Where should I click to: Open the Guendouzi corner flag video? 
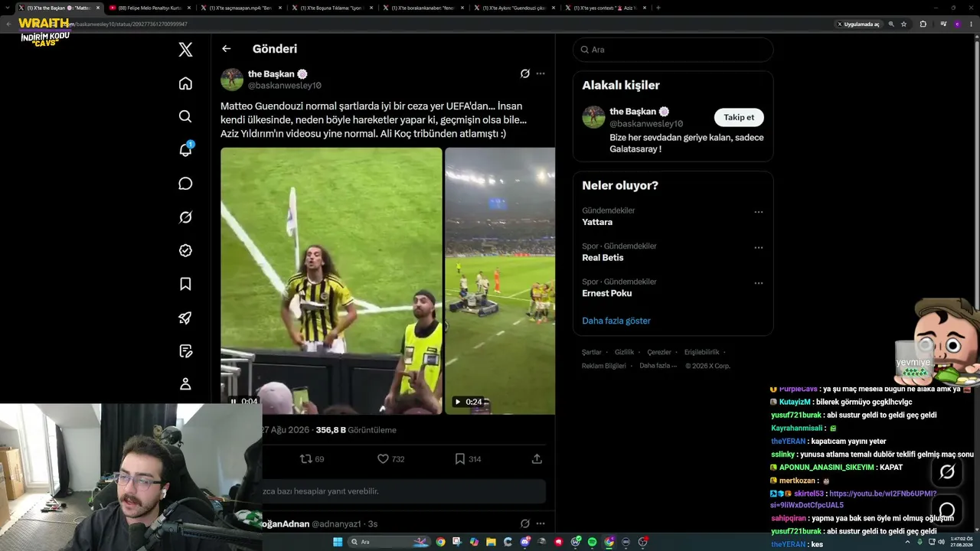pyautogui.click(x=332, y=281)
